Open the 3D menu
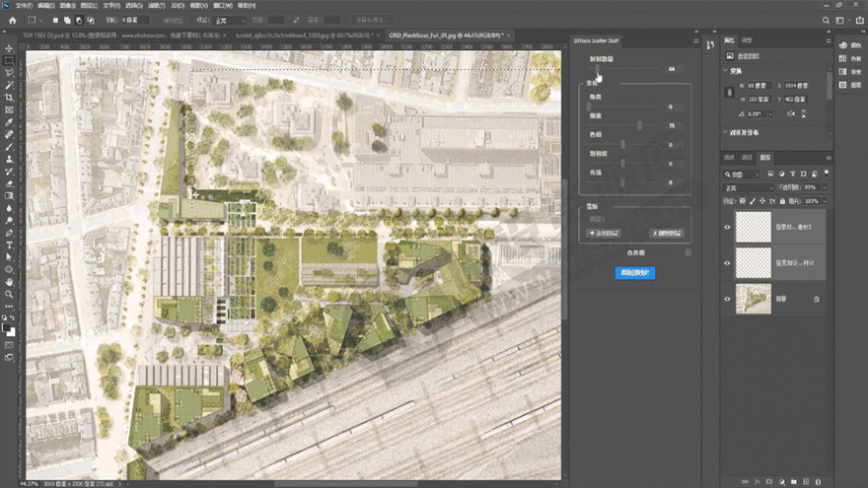868x488 pixels. point(178,6)
